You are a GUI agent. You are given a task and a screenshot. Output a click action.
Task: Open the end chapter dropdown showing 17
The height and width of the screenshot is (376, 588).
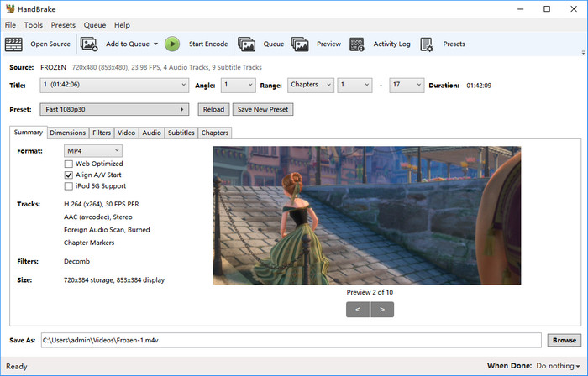click(x=407, y=85)
